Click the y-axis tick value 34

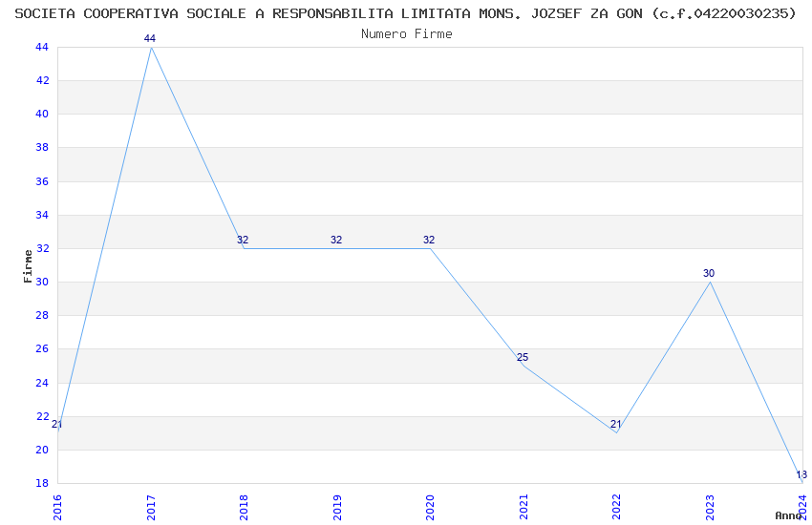[x=42, y=215]
